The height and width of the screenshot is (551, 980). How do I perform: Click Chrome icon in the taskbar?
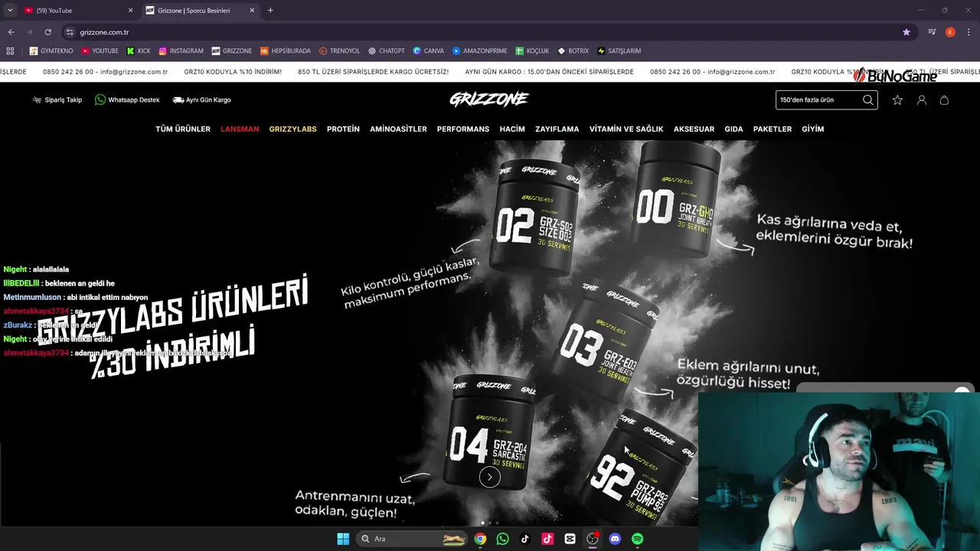tap(480, 539)
